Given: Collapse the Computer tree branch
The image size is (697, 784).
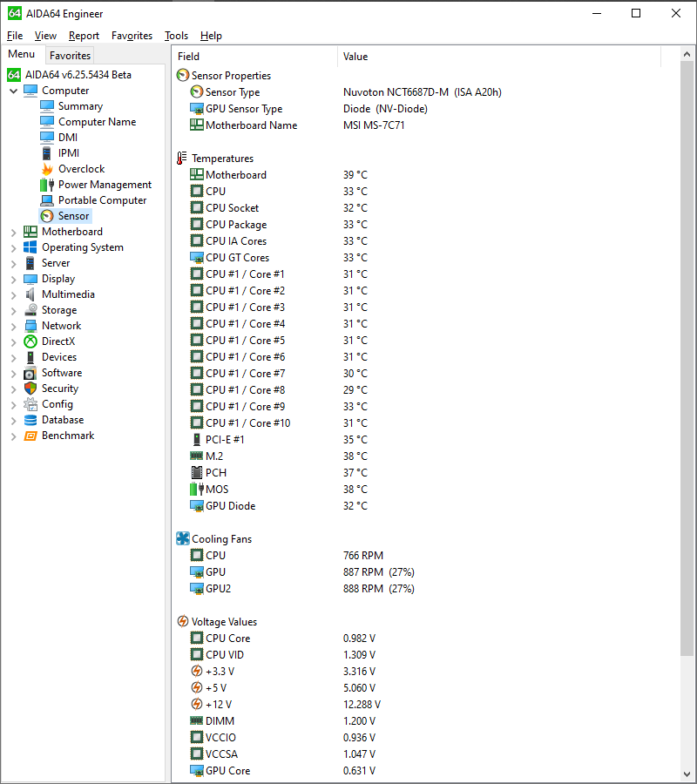Looking at the screenshot, I should click(x=13, y=90).
